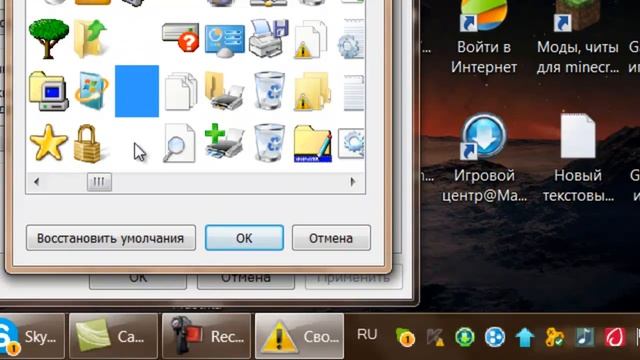The height and width of the screenshot is (360, 640).
Task: Select the stacked blank documents icon
Action: pos(181,91)
